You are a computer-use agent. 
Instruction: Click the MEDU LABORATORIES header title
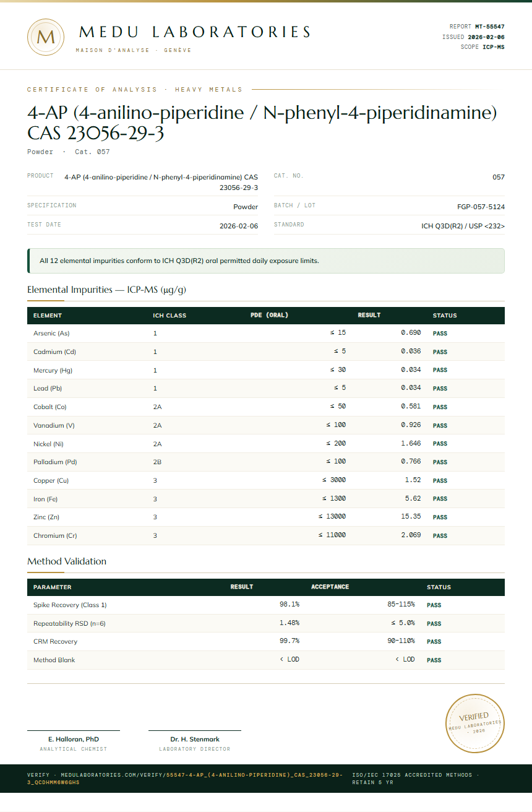click(x=195, y=32)
